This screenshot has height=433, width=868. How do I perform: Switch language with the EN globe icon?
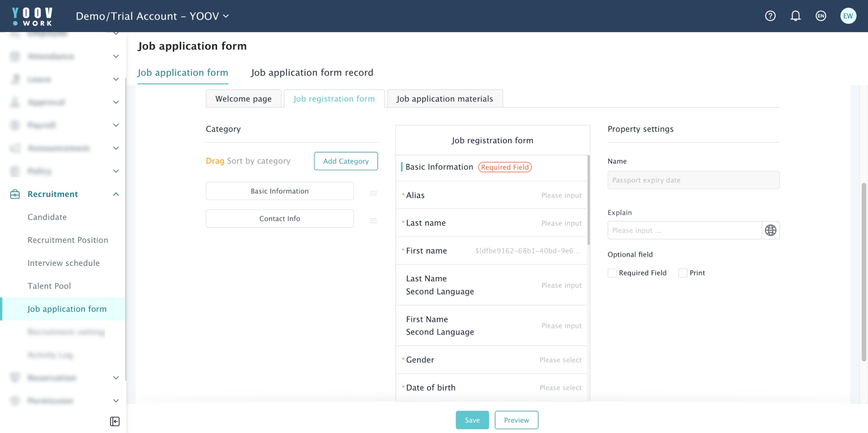pos(821,16)
